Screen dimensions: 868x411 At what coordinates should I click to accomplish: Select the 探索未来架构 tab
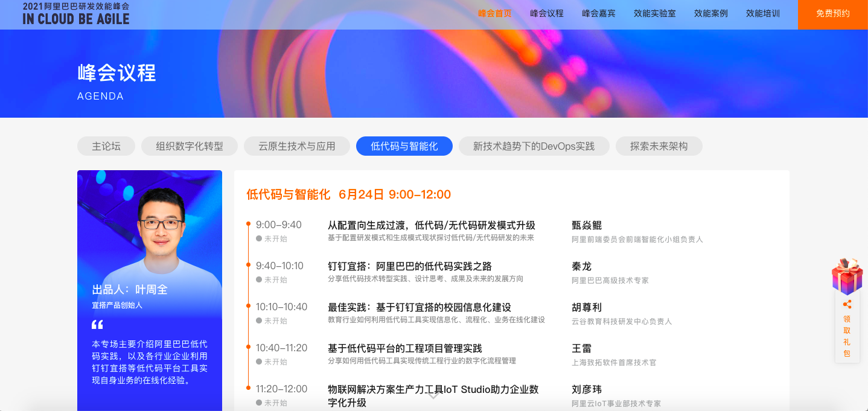[659, 146]
